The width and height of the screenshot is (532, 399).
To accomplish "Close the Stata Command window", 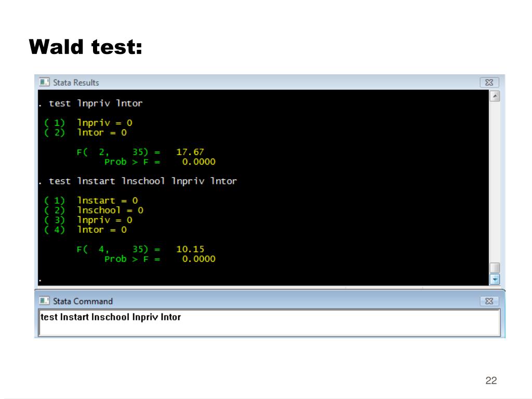I will 489,301.
